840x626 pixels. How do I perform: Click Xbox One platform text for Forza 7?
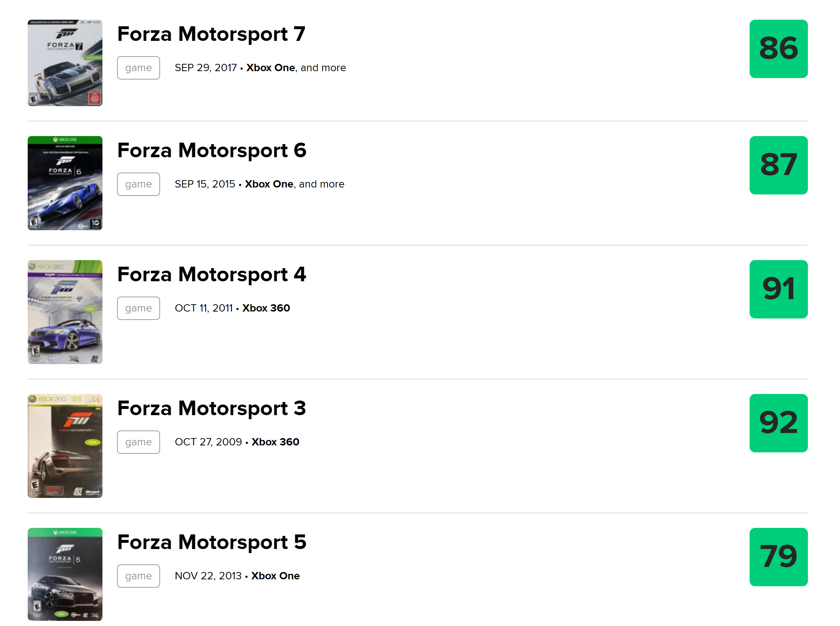pos(271,68)
